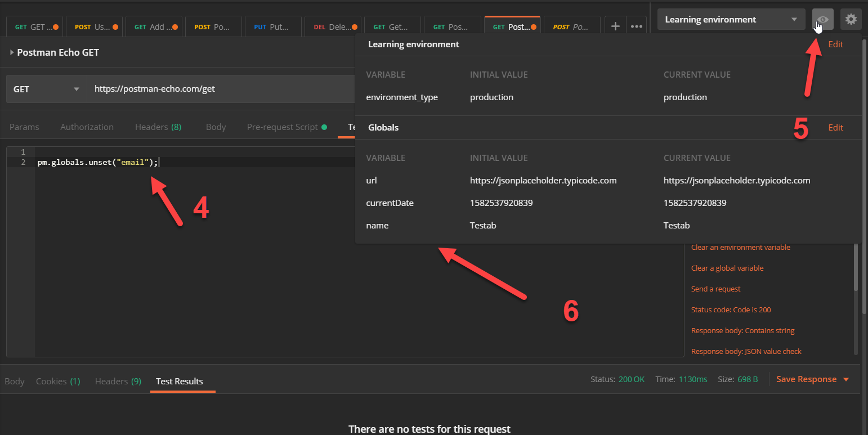Select the Test Results tab
The width and height of the screenshot is (868, 435).
tap(179, 381)
